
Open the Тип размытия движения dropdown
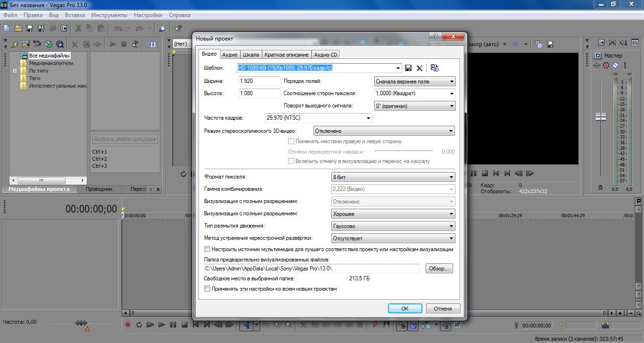tap(451, 226)
